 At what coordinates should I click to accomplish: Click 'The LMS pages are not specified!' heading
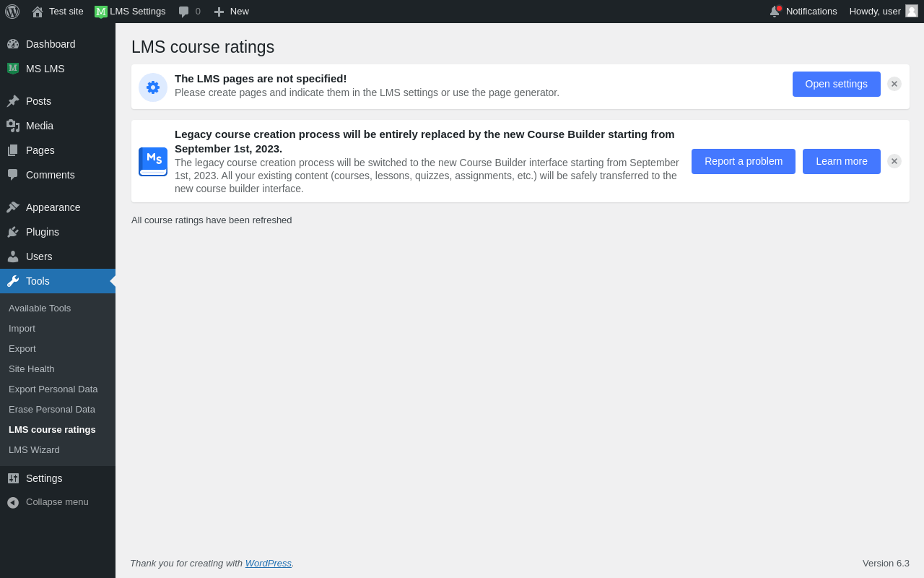point(261,79)
